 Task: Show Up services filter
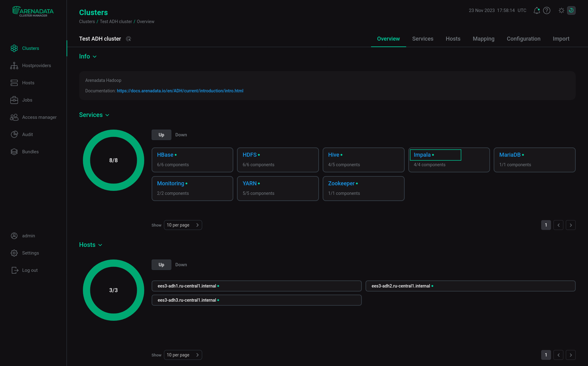click(x=161, y=135)
